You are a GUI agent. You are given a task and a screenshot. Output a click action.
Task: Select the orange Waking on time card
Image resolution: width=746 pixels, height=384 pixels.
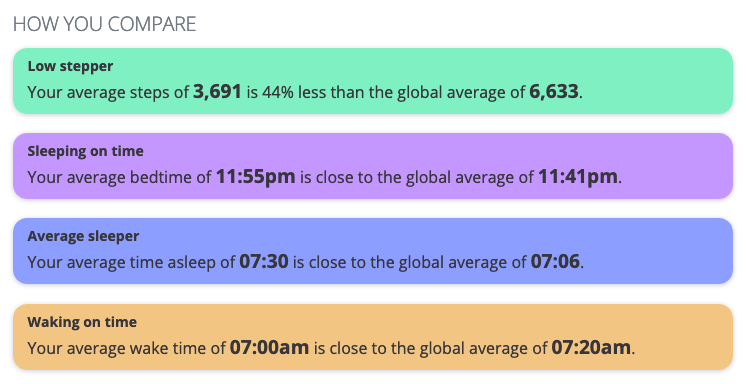tap(373, 336)
